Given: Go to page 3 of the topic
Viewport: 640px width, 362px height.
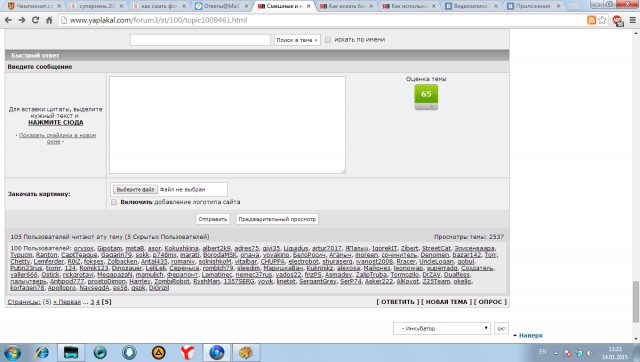Looking at the screenshot, I should [x=92, y=302].
